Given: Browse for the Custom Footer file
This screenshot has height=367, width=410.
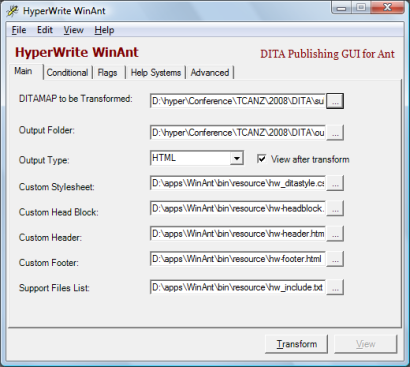Looking at the screenshot, I should coord(335,259).
